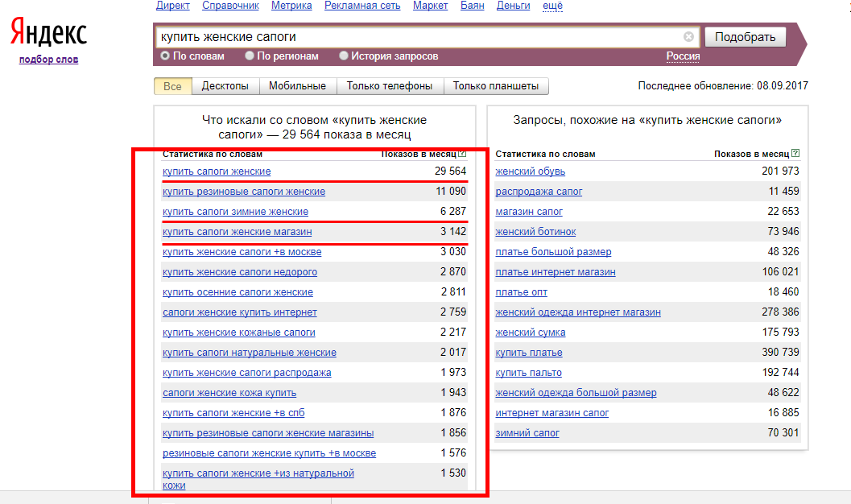The height and width of the screenshot is (504, 851).
Task: Open the "Баян" top link
Action: (x=472, y=6)
